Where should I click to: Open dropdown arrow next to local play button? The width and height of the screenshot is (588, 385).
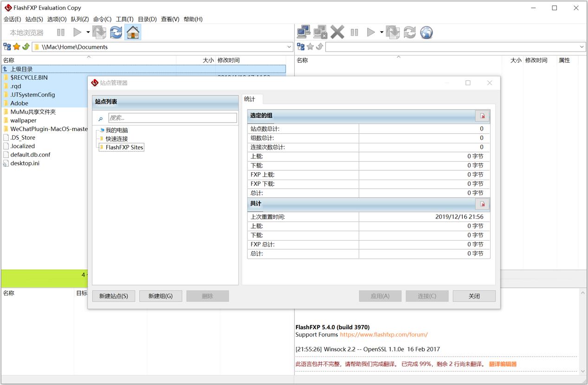88,32
